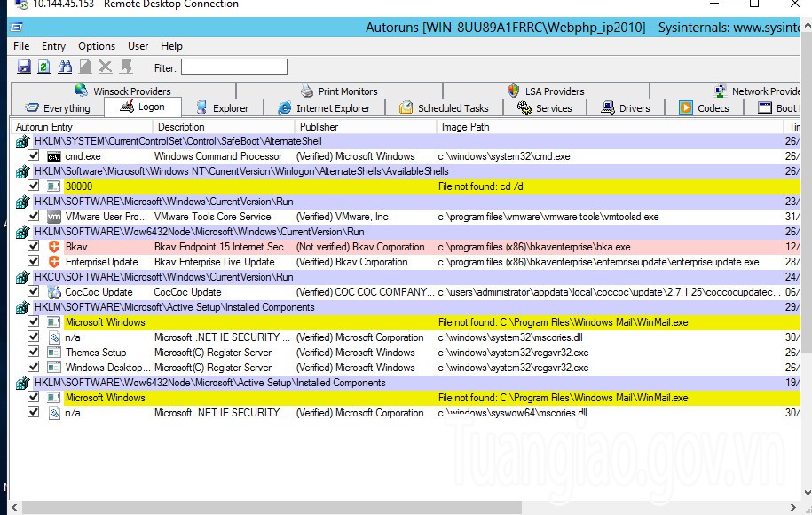This screenshot has height=515, width=812.
Task: Sort by Description column header
Action: [x=224, y=127]
